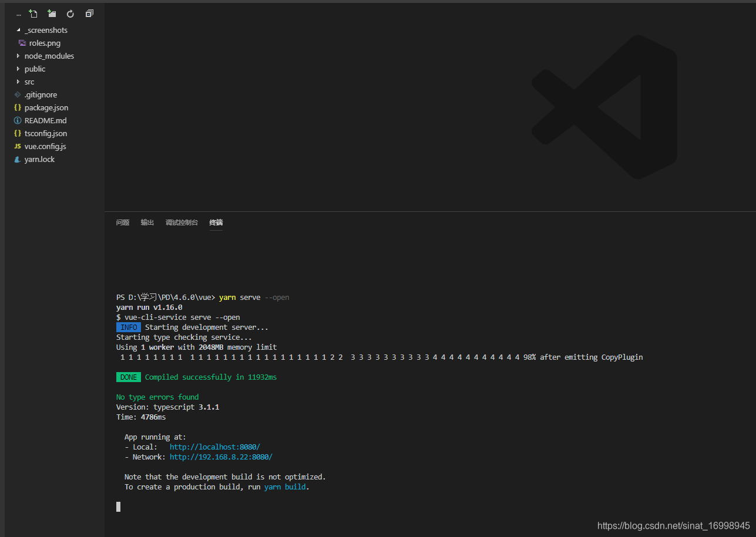Click 'Starting development server...' text
Image resolution: width=756 pixels, height=537 pixels.
pos(207,327)
